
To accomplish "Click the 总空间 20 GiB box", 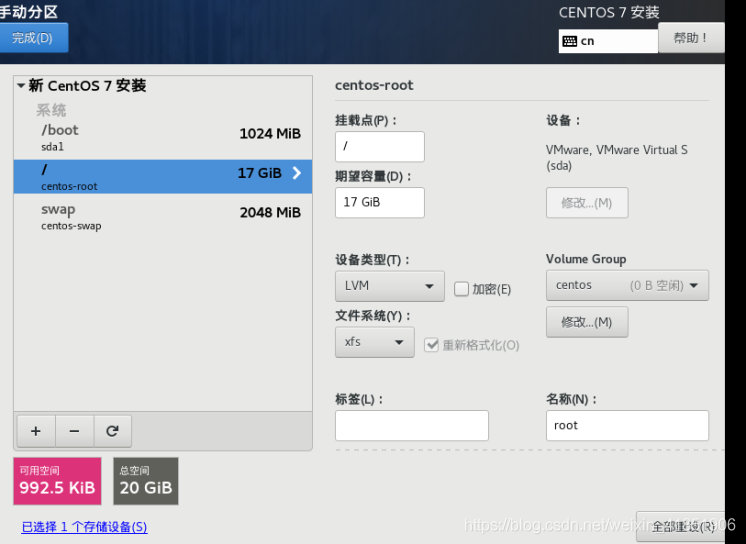I will coord(146,481).
